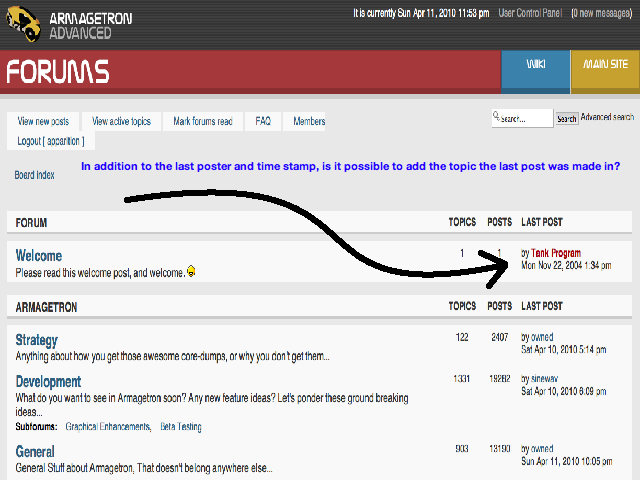The image size is (640, 480).
Task: Go to the MAIN SITE tab
Action: pos(605,65)
